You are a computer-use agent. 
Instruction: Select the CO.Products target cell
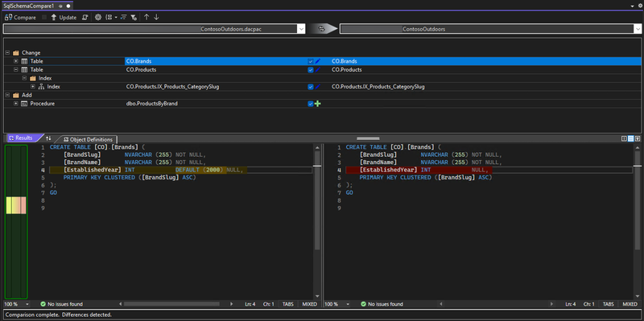pos(347,70)
